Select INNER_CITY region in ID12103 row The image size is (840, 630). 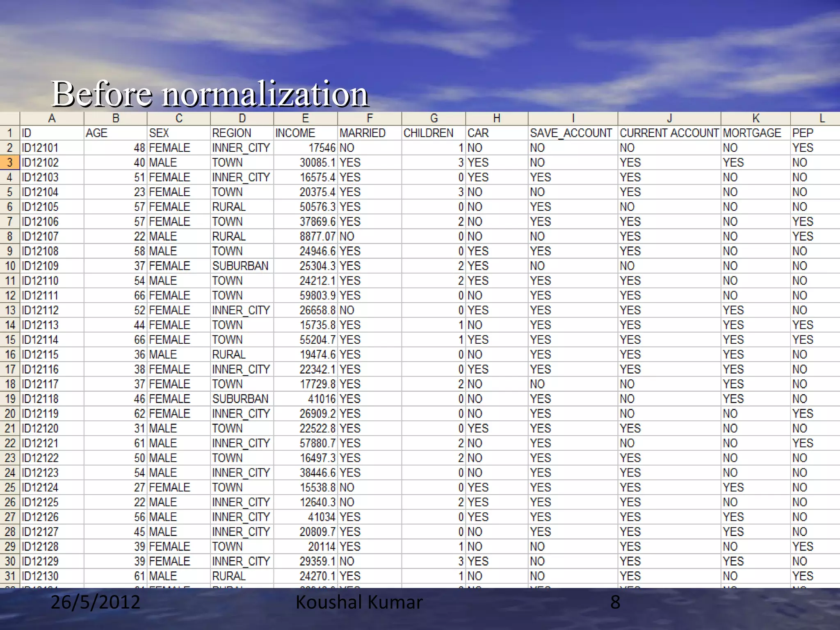point(242,177)
